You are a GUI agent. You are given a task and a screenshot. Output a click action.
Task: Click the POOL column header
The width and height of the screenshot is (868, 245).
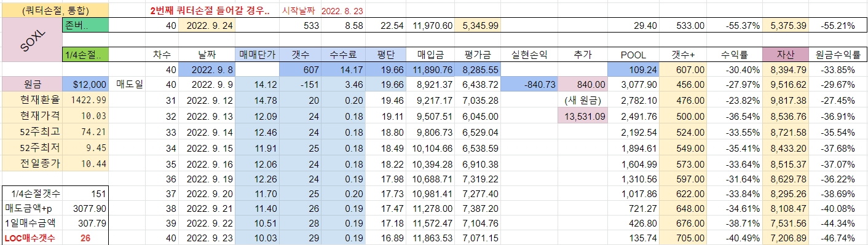coord(633,54)
